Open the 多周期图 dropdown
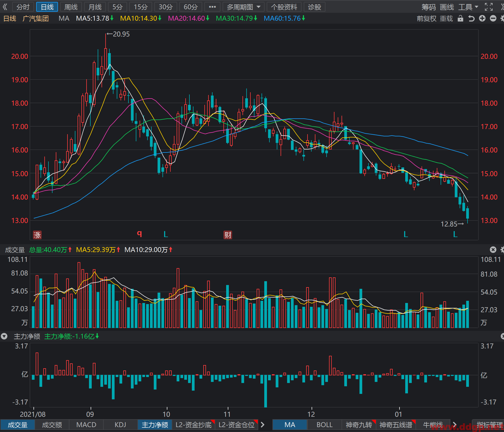504x432 pixels. point(243,7)
